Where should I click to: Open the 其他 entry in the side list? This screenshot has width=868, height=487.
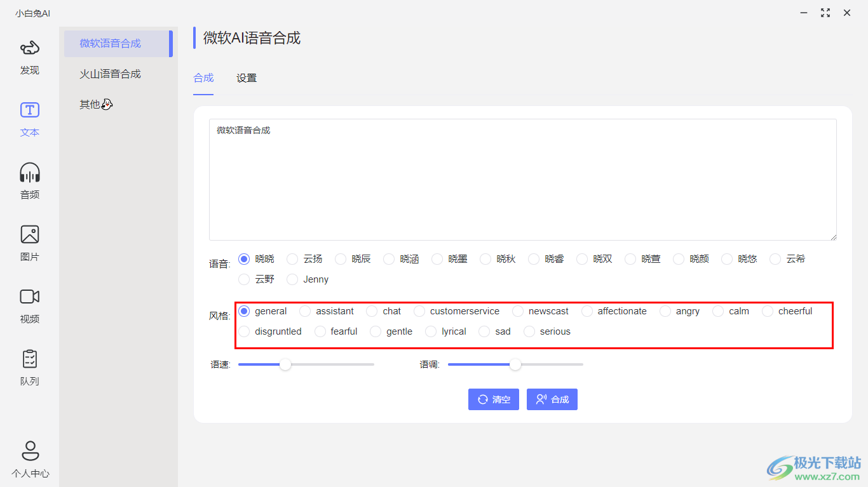118,104
